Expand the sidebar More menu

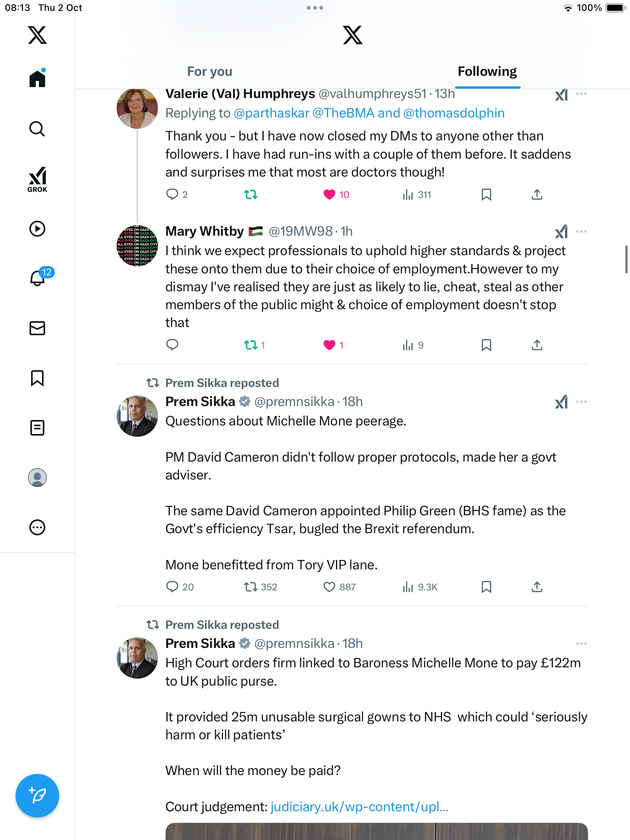pos(37,527)
